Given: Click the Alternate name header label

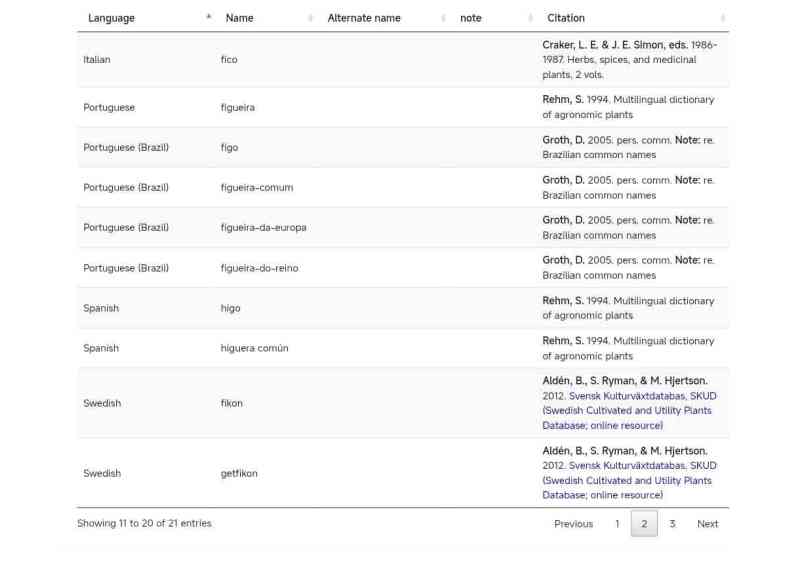Looking at the screenshot, I should pyautogui.click(x=364, y=18).
